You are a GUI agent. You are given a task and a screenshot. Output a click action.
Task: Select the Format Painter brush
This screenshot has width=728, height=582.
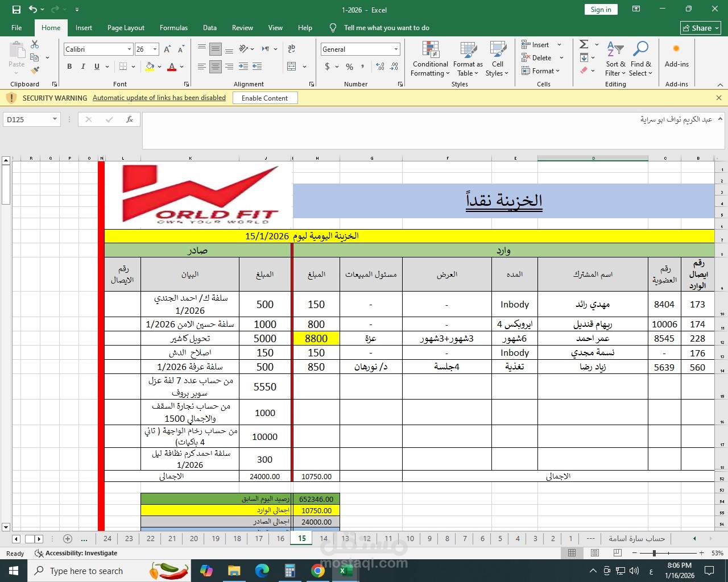pos(35,70)
